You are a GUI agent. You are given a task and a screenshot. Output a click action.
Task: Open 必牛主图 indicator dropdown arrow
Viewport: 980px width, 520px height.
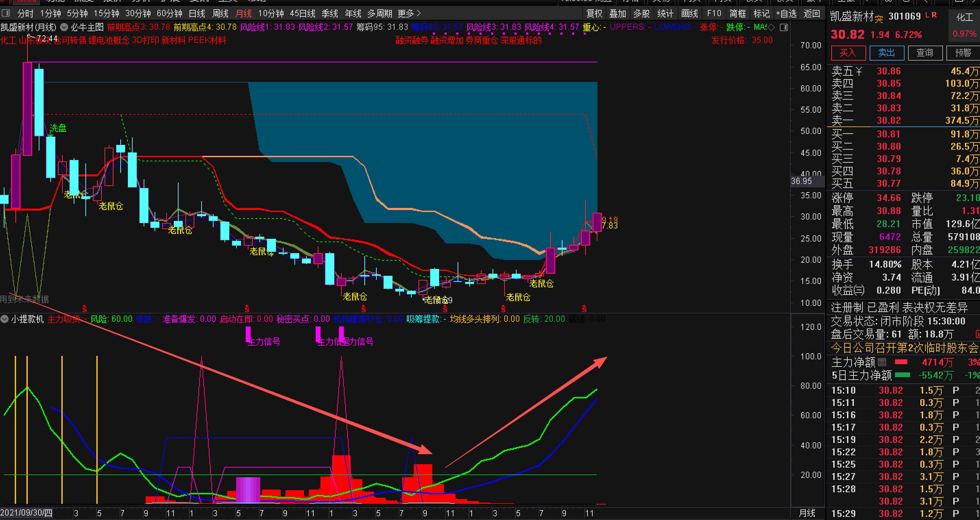click(x=64, y=27)
